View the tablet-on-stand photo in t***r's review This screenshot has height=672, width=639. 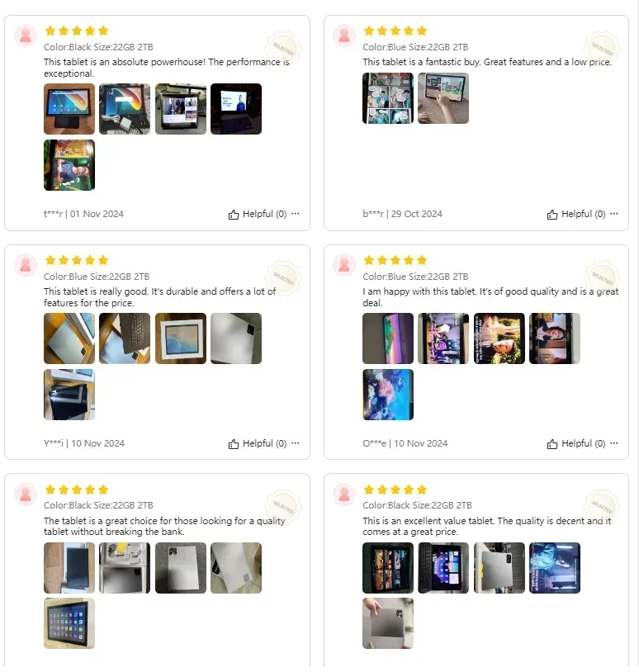click(x=69, y=109)
